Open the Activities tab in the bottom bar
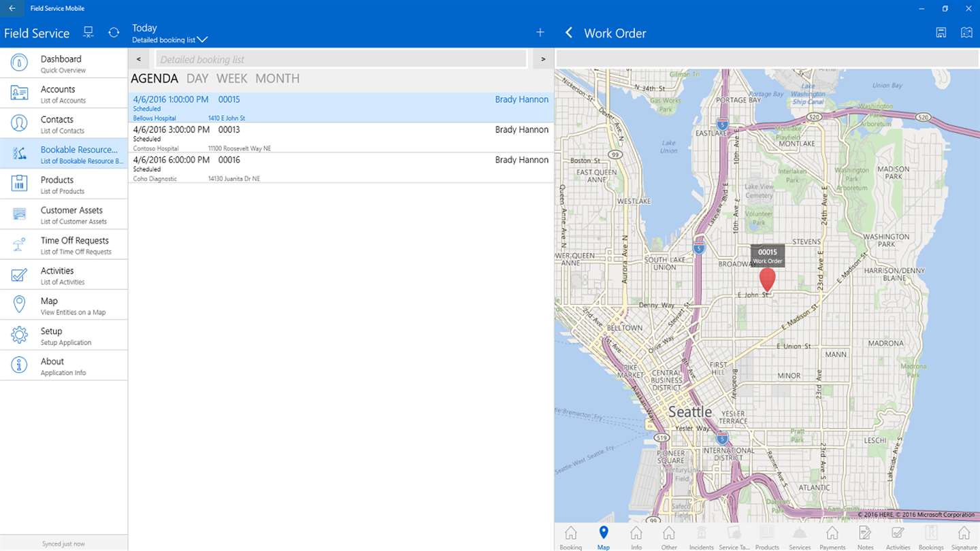Screen dimensions: 980x551 [x=898, y=537]
